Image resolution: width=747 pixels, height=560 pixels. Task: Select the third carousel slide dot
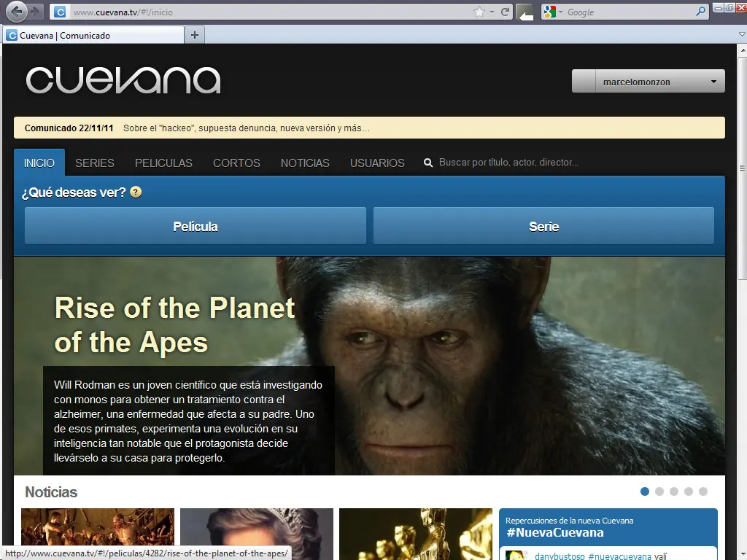[673, 491]
